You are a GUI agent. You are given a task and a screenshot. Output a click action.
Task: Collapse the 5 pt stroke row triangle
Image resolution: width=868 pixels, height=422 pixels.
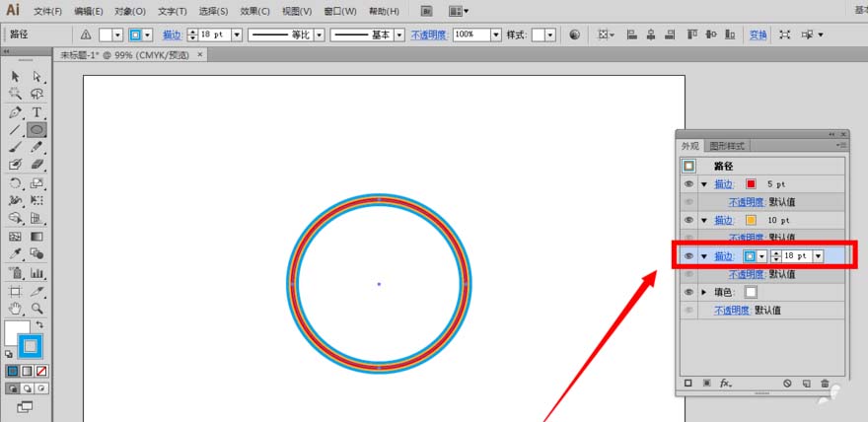(704, 184)
